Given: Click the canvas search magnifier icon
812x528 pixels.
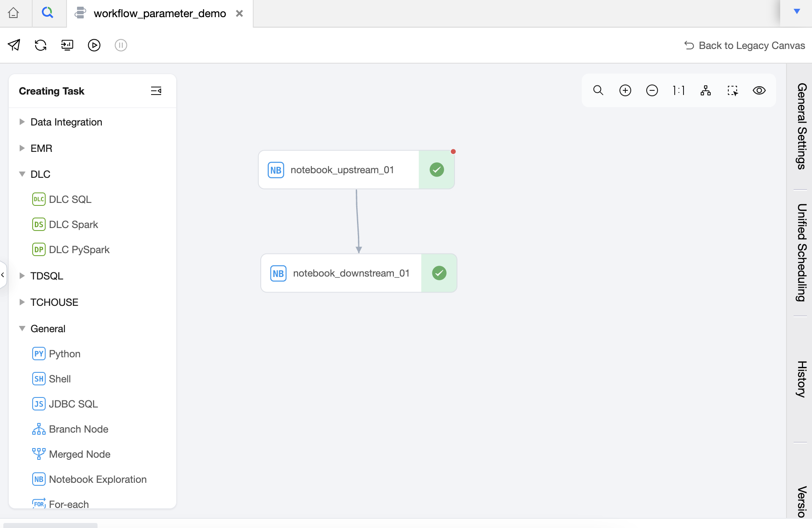Looking at the screenshot, I should (598, 90).
